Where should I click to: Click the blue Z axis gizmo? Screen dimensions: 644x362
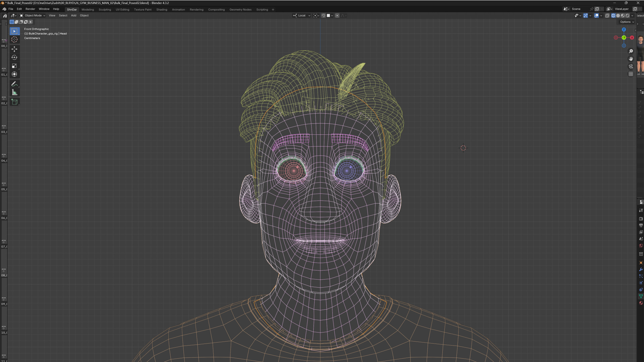coord(624,29)
